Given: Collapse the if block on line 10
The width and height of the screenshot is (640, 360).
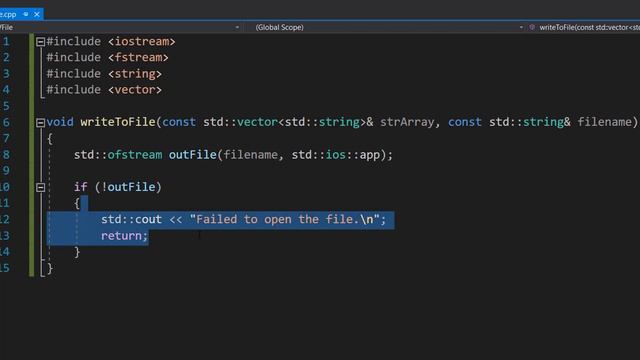Looking at the screenshot, I should click(40, 187).
